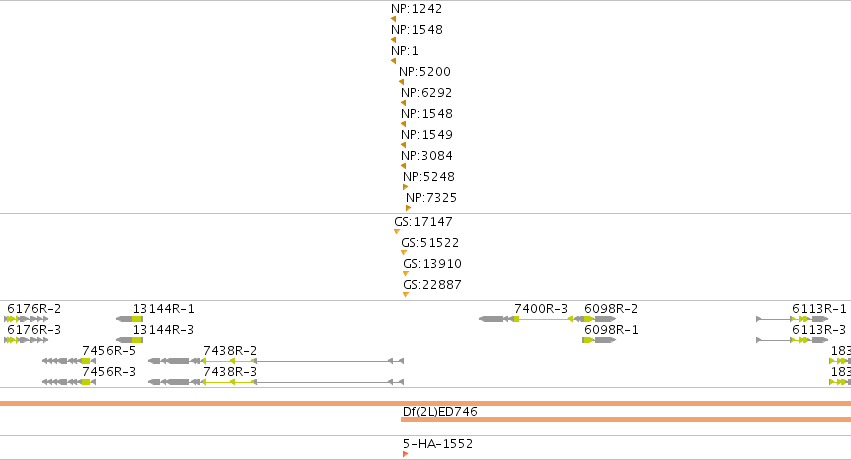This screenshot has height=460, width=851.
Task: Click the full-width unlabeled orange deficiency bar
Action: click(426, 404)
